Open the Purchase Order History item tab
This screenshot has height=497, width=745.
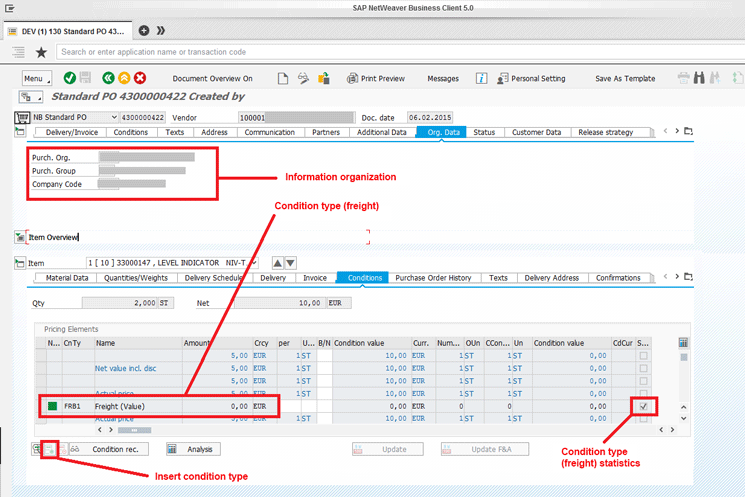[433, 278]
